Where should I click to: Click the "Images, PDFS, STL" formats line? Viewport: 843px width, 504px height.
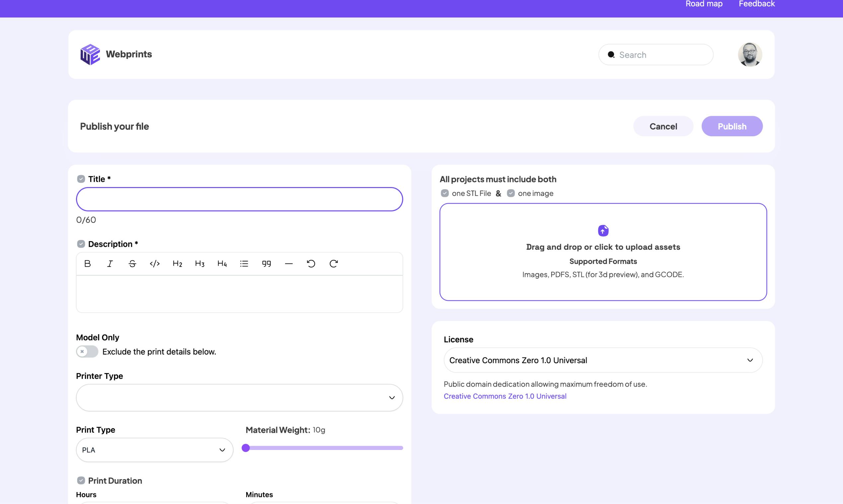603,275
